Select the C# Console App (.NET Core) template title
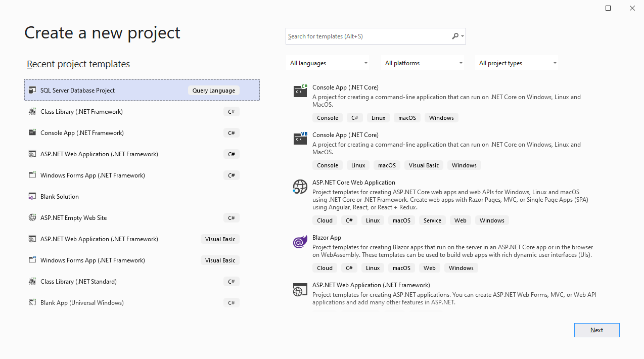The image size is (644, 359). [x=345, y=87]
